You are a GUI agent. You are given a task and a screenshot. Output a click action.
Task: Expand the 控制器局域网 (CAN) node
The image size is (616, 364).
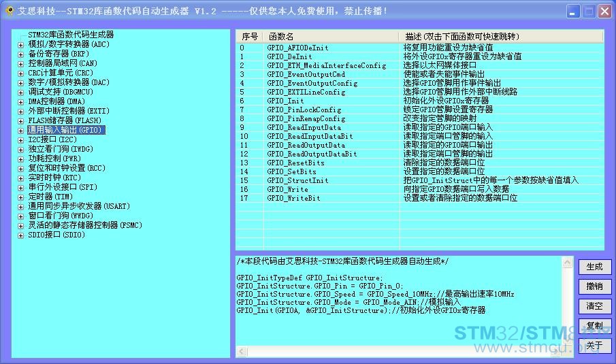(x=21, y=63)
